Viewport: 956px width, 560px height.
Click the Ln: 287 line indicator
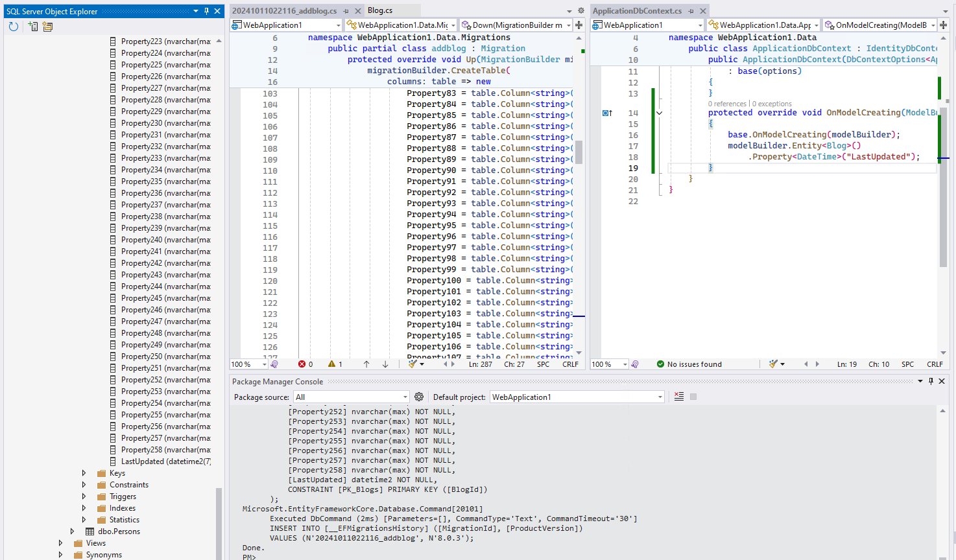[x=481, y=364]
